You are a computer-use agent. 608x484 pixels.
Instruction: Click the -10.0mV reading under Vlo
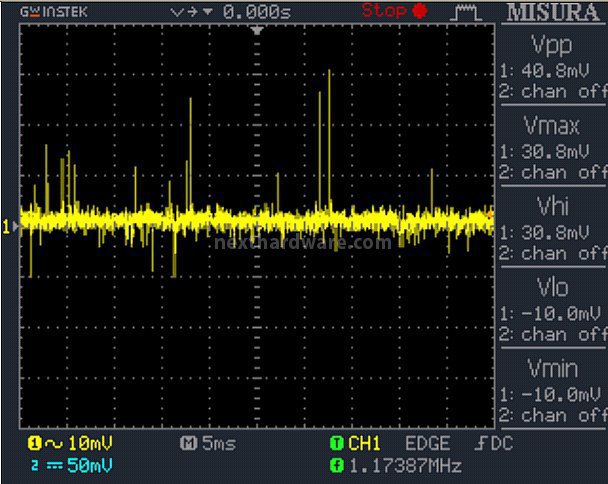coord(561,314)
